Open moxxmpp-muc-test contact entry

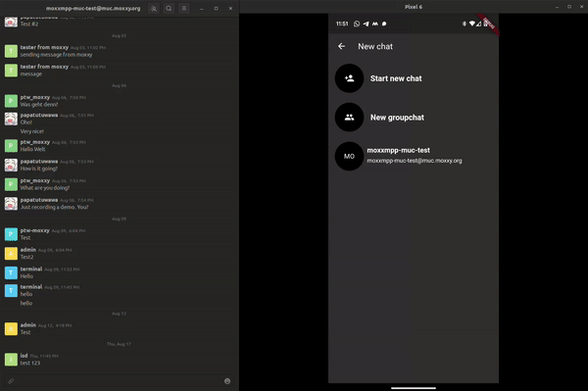(x=414, y=156)
